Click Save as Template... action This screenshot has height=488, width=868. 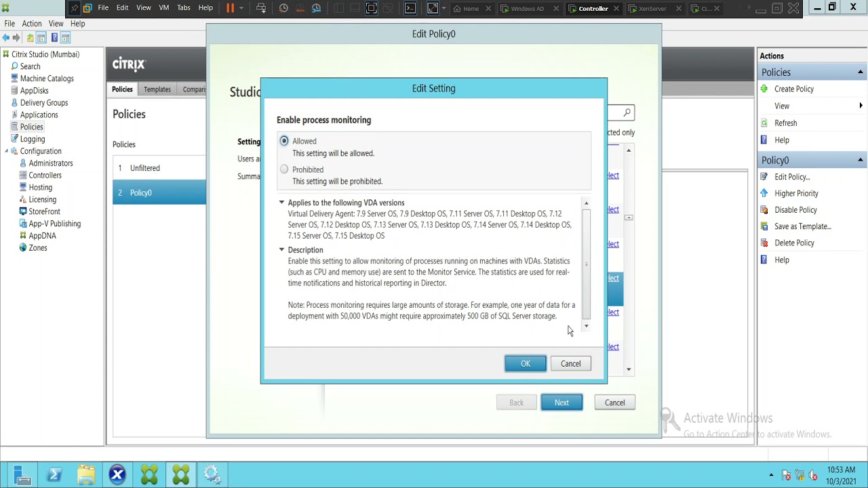(x=803, y=226)
